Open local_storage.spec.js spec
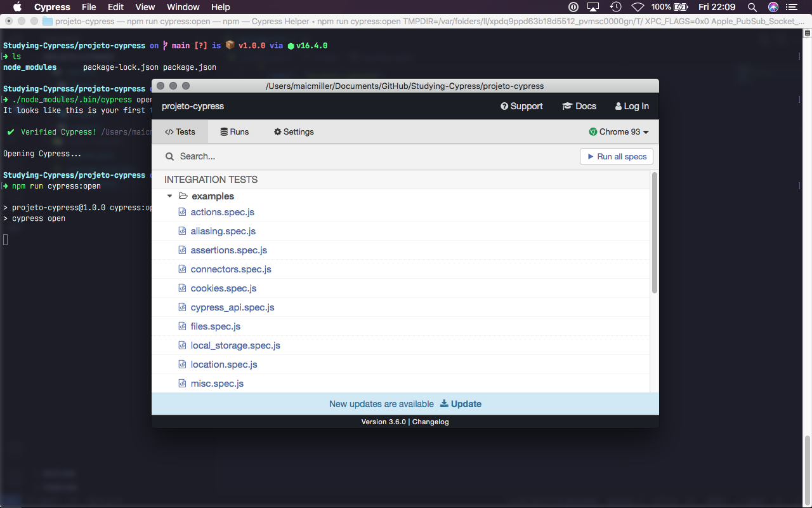The width and height of the screenshot is (812, 508). tap(235, 345)
